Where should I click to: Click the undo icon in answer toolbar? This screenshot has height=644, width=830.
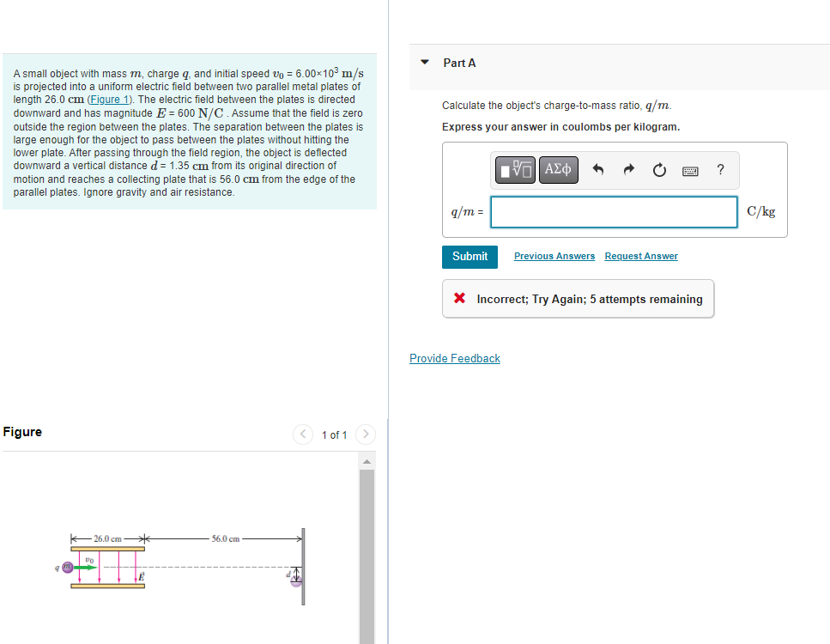(x=597, y=169)
